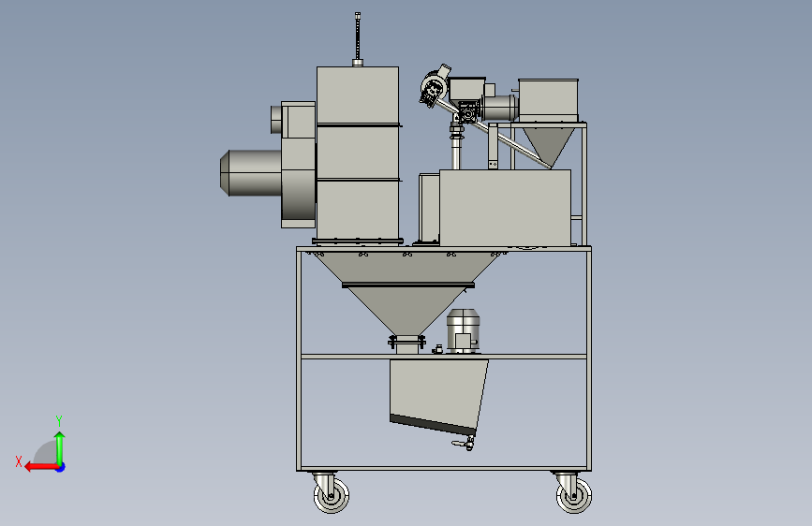
Task: Select the vertical rod atop the filter tower
Action: [358, 37]
